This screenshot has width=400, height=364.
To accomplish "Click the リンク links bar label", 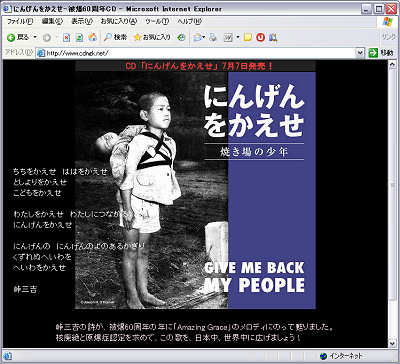I will [389, 37].
